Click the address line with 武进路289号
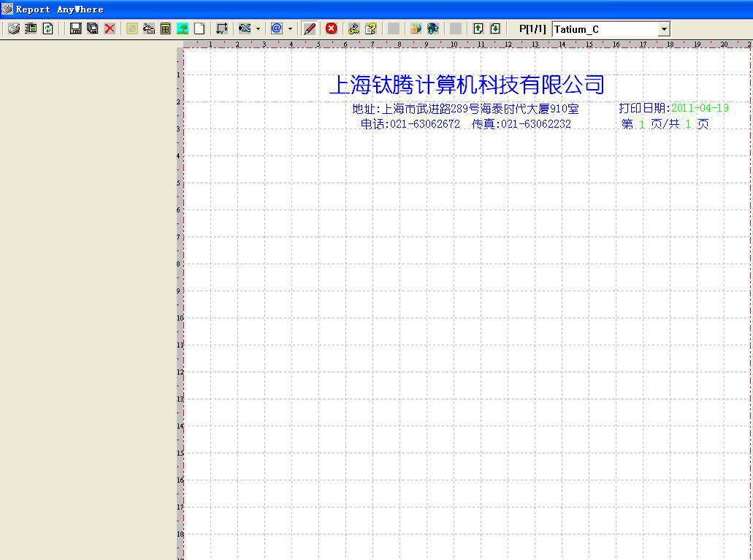The width and height of the screenshot is (753, 560). coord(465,109)
